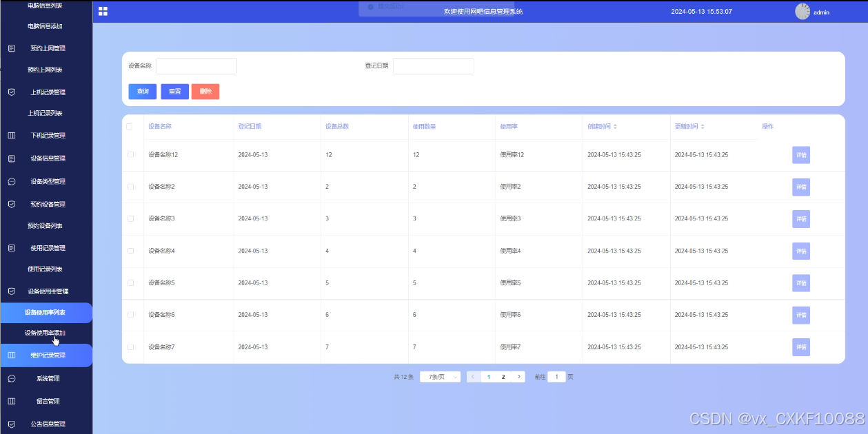Viewport: 868px width, 434px height.
Task: Click the shield icon beside 上机记录管理
Action: point(12,92)
